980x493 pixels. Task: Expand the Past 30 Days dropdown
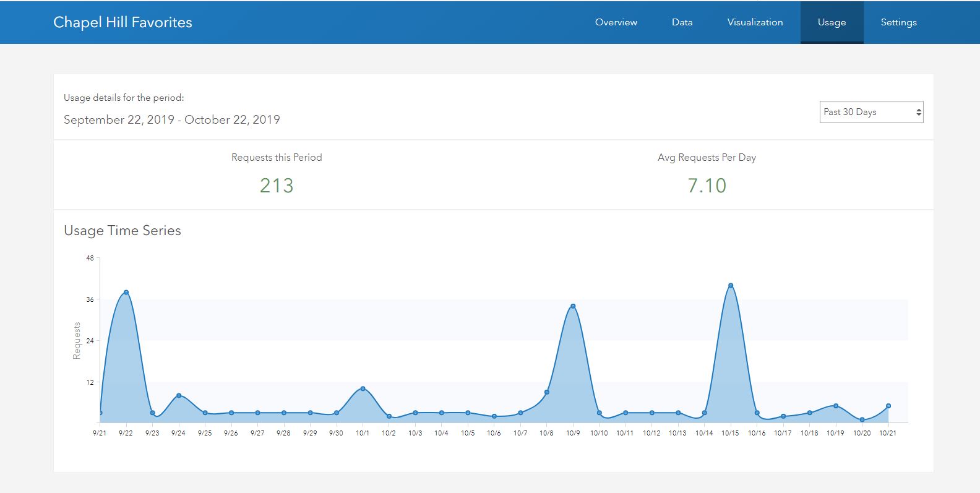pos(871,112)
